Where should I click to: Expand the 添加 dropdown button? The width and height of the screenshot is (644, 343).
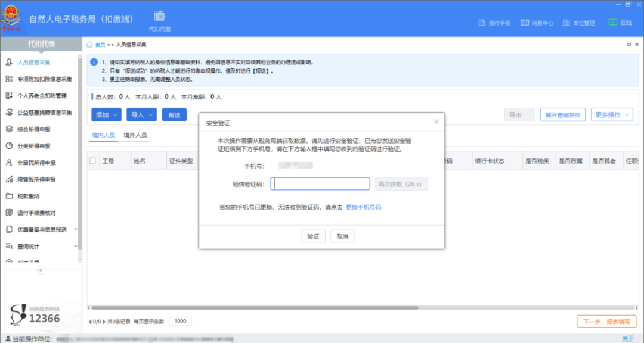click(x=106, y=114)
